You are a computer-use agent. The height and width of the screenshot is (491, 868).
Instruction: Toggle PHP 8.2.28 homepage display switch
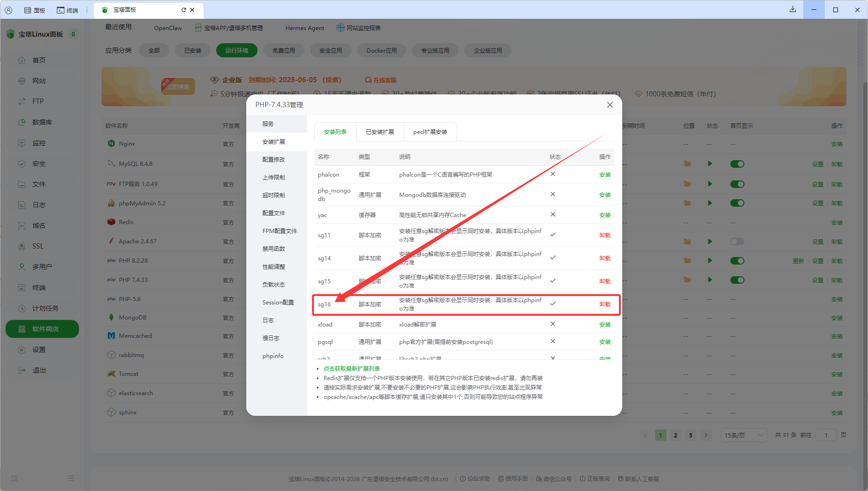click(x=737, y=261)
